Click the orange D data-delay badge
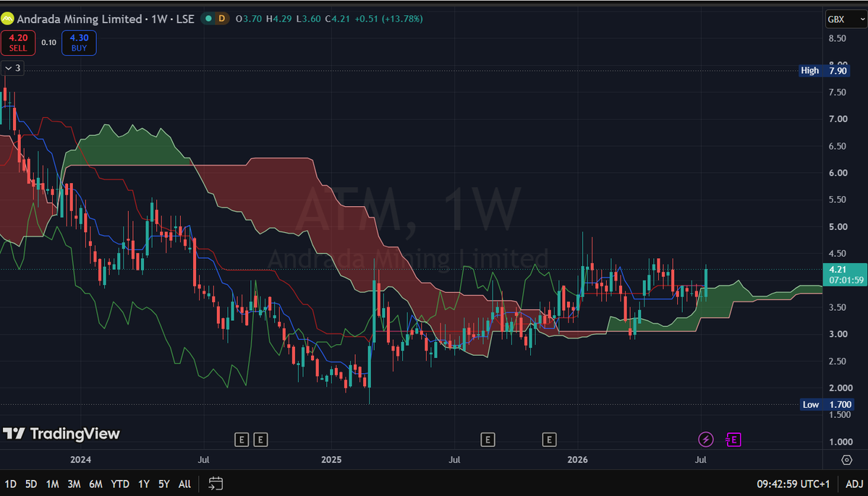868x496 pixels. pos(222,19)
